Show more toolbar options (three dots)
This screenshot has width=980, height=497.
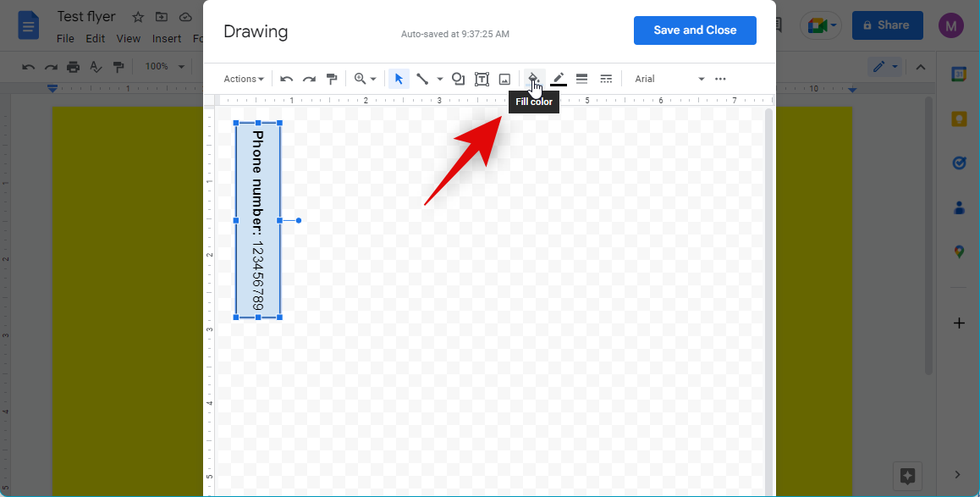[x=720, y=79]
